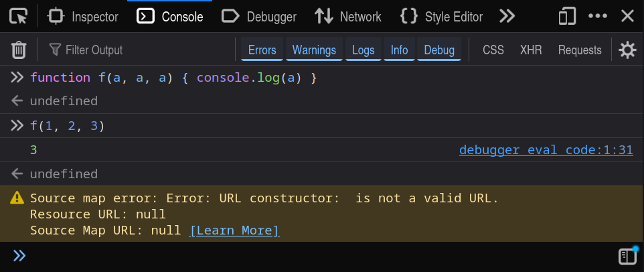Toggle the XHR filter

(x=531, y=50)
